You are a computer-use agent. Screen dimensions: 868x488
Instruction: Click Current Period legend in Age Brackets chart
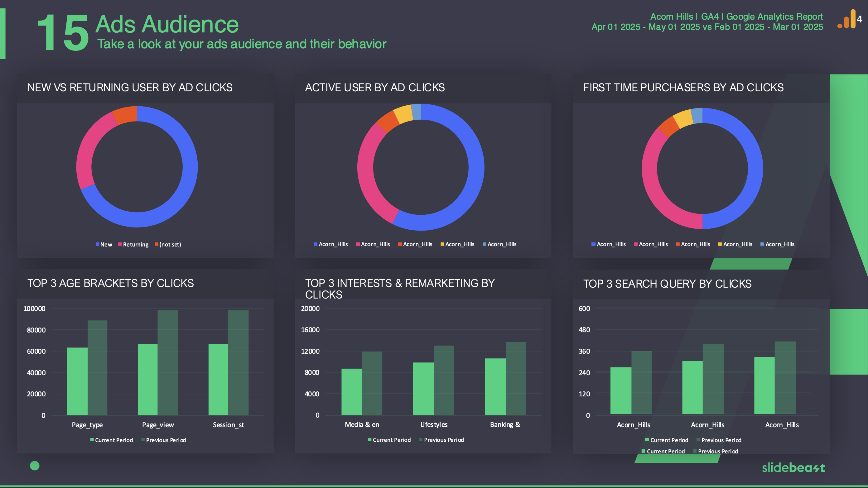[x=111, y=440]
